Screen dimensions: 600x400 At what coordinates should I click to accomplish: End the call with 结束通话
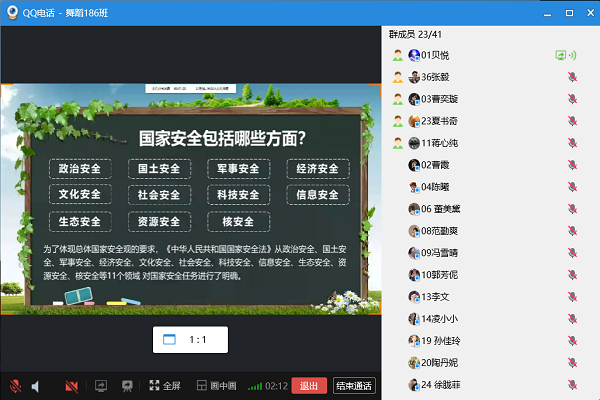[353, 385]
